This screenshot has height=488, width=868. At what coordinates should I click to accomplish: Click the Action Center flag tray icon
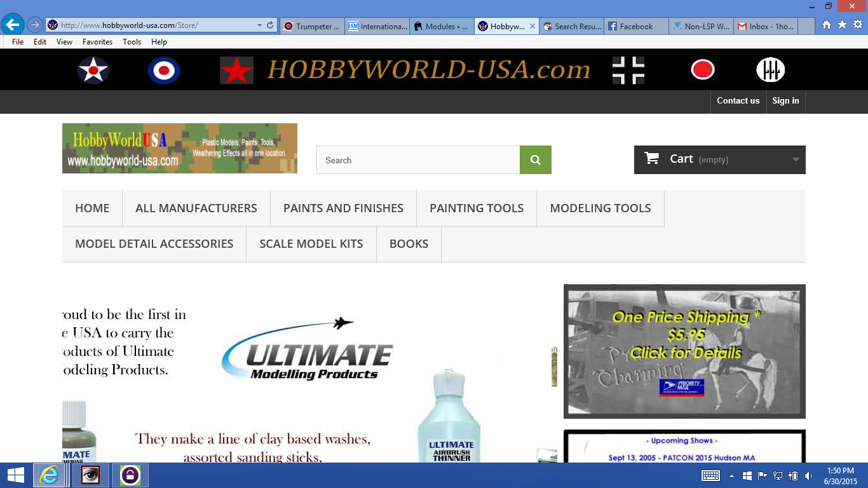coord(762,475)
